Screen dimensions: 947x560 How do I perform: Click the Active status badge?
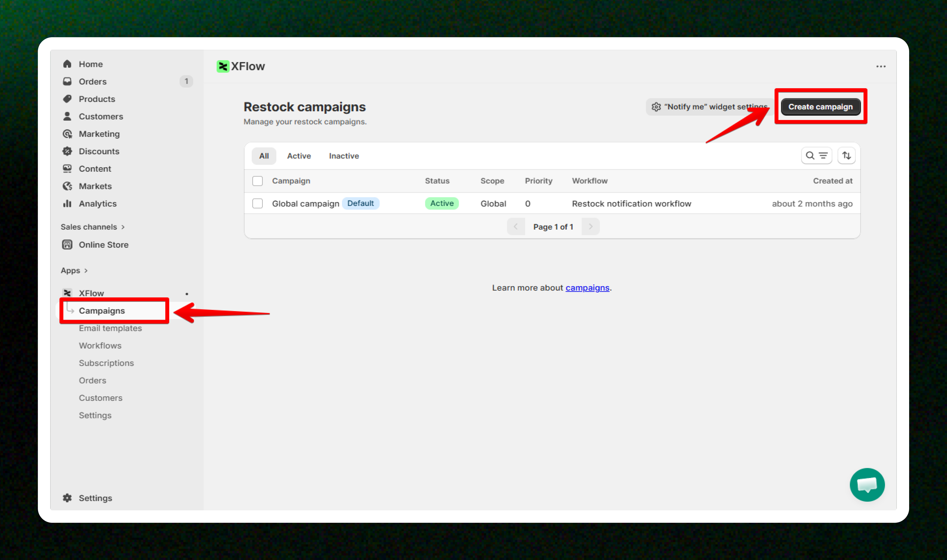point(442,203)
